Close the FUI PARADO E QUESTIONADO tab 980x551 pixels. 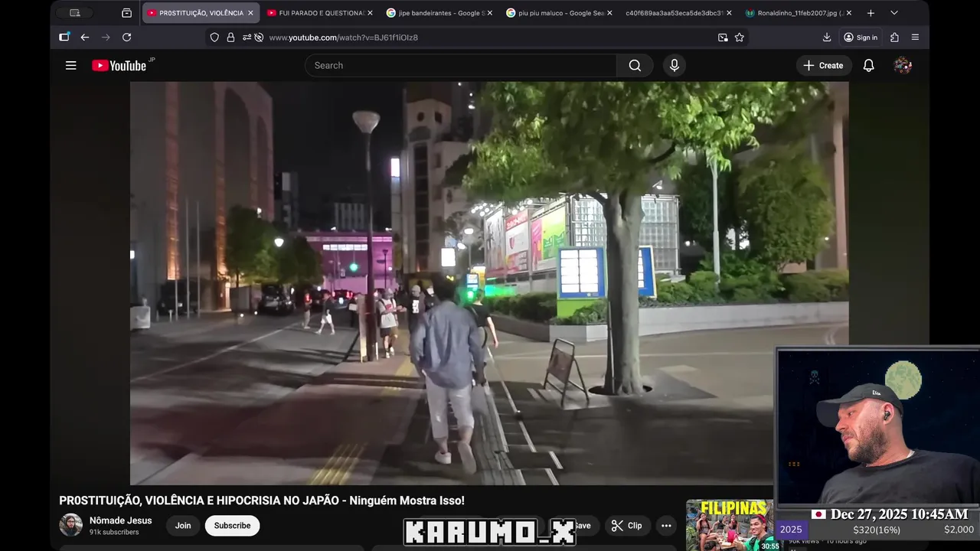[370, 13]
